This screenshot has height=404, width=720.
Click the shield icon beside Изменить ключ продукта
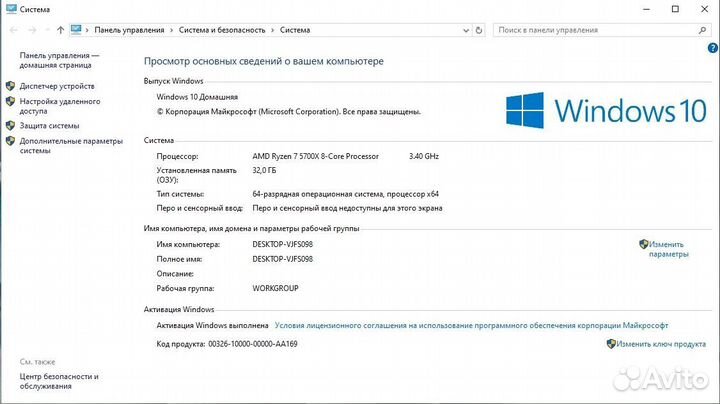click(611, 344)
